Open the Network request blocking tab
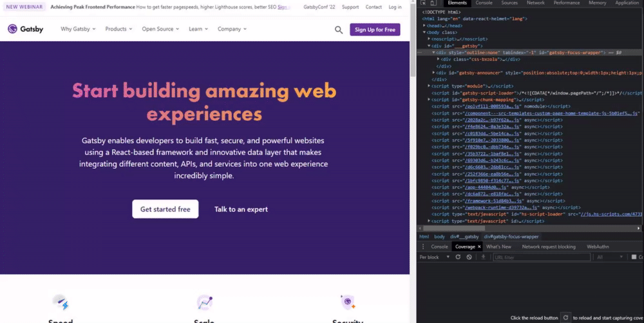This screenshot has height=323, width=644. pyautogui.click(x=549, y=246)
